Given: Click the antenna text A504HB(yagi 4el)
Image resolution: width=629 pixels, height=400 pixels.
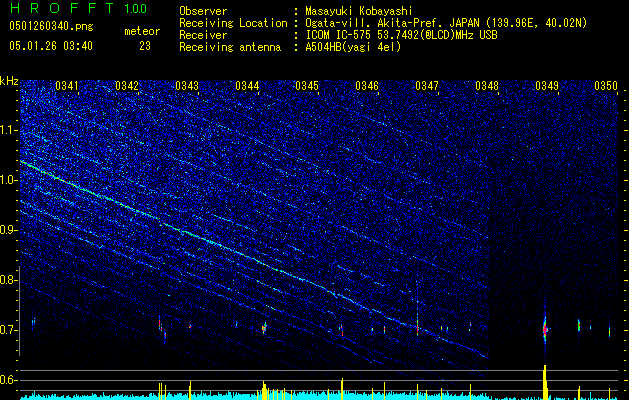Looking at the screenshot, I should (x=353, y=47).
